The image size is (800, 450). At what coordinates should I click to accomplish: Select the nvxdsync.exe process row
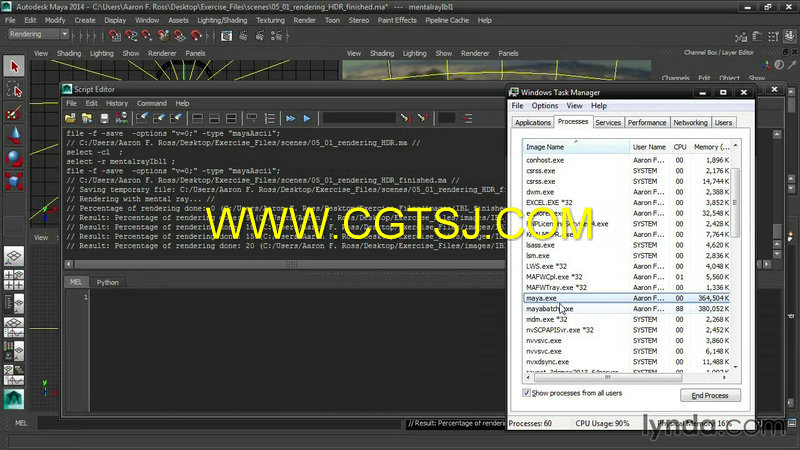(627, 362)
